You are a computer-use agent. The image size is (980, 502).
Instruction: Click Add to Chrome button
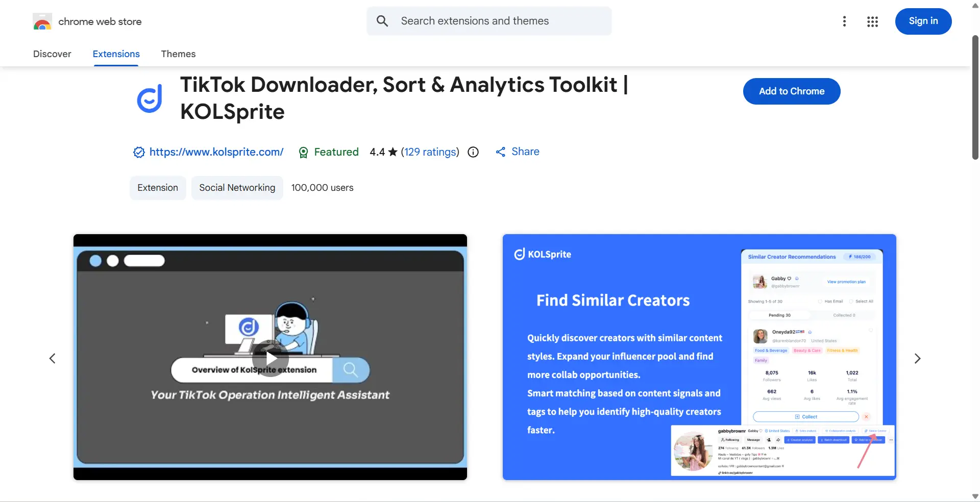click(791, 91)
